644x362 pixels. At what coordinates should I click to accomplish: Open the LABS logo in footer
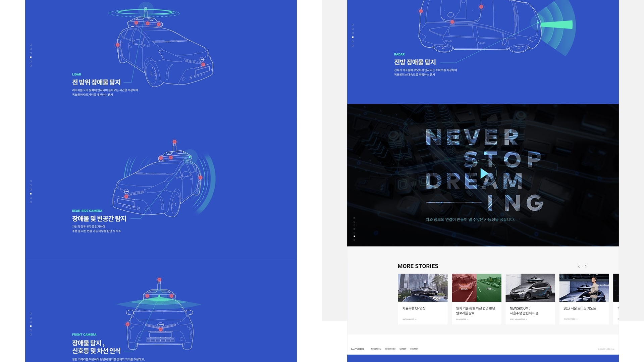pos(358,349)
